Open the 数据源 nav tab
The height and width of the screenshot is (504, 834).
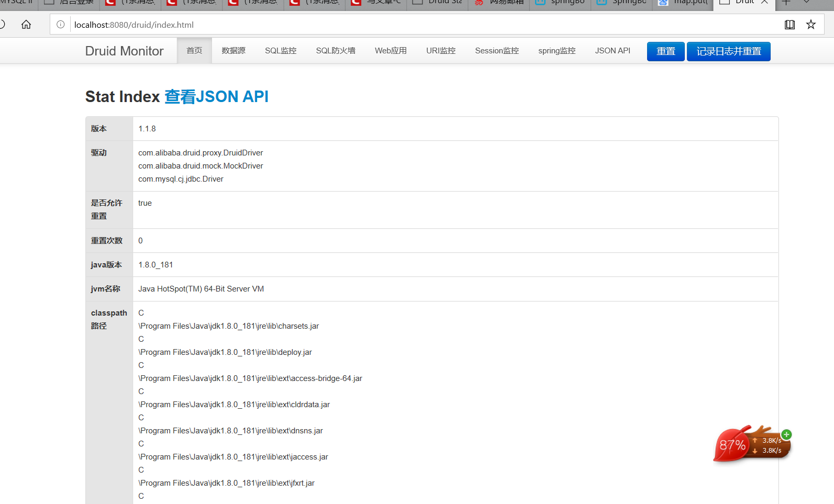point(233,51)
